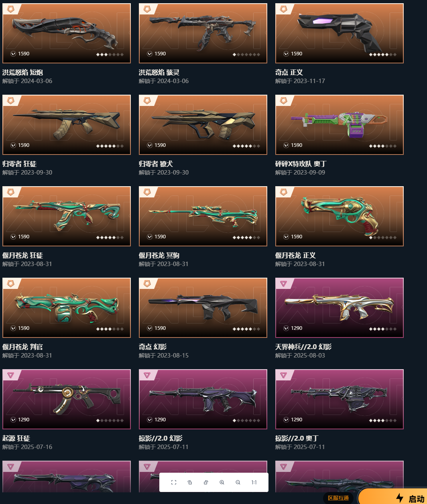Click the 掠影//2.0 奥丁 title text
Viewport: 427px width, 504px height.
(x=297, y=438)
